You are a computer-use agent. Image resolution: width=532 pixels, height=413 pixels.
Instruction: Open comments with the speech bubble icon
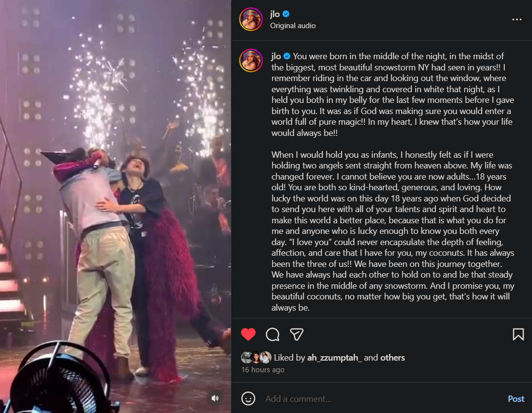pyautogui.click(x=273, y=334)
